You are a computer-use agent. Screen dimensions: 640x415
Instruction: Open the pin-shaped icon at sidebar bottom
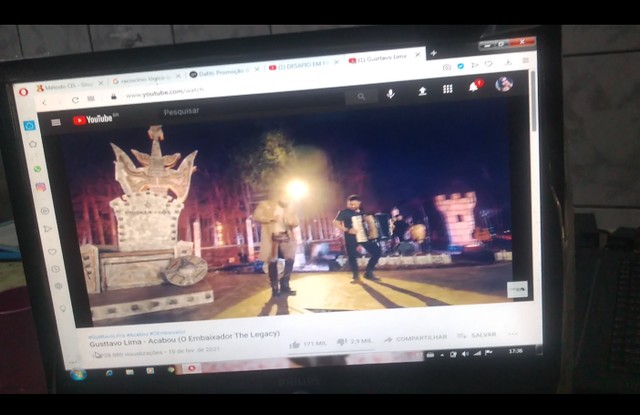pos(63,308)
